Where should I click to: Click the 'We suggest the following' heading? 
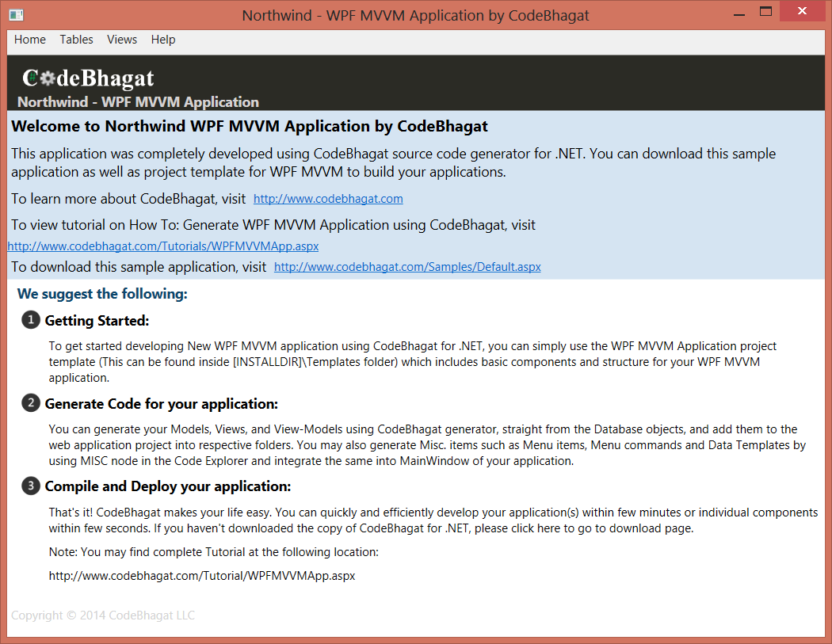point(102,294)
